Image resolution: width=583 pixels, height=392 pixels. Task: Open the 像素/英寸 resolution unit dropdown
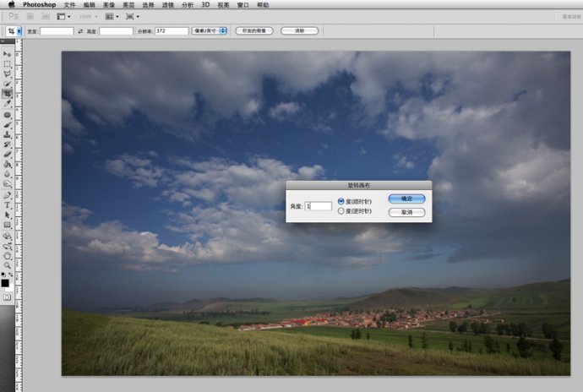click(x=210, y=31)
